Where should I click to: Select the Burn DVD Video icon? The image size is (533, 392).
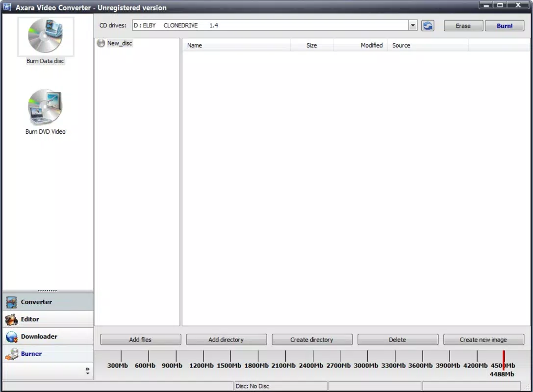pos(46,107)
